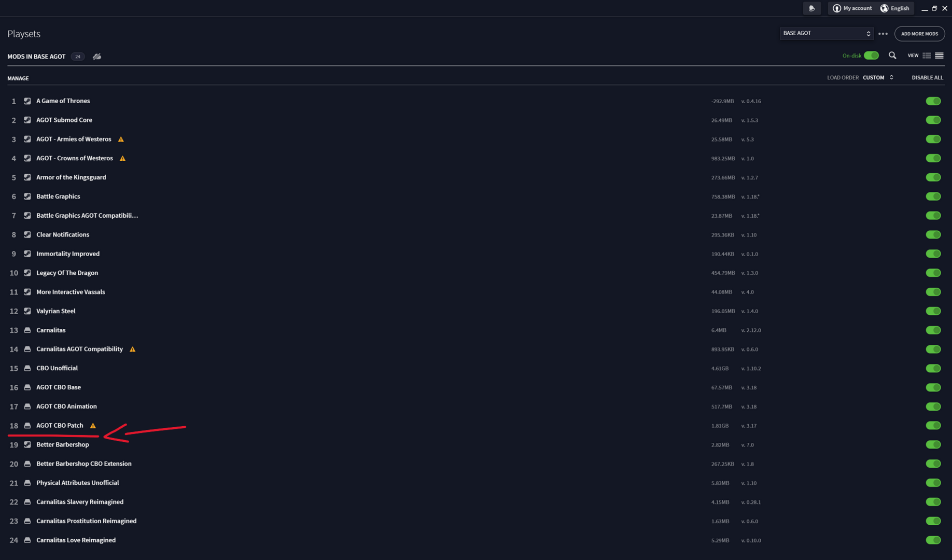Click local mod icon for Physical Attributes Unofficial
Screen dimensions: 952x560
pos(27,483)
